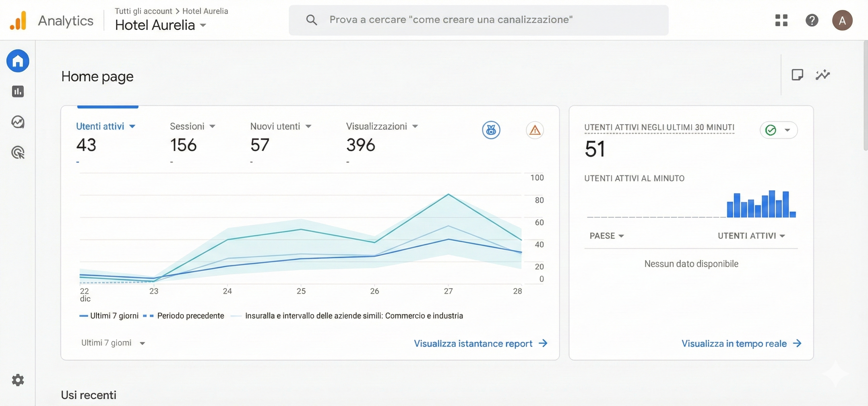Click the orange warning triangle icon

pyautogui.click(x=535, y=130)
